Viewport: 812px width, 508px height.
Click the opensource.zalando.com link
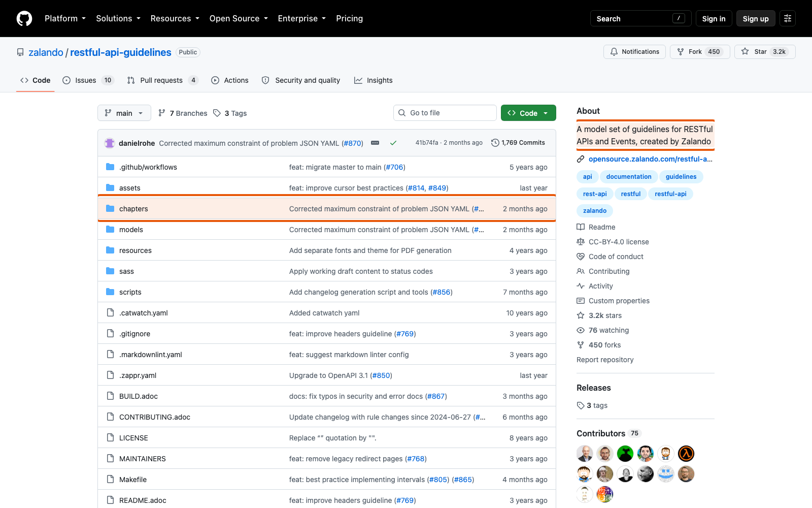[651, 159]
